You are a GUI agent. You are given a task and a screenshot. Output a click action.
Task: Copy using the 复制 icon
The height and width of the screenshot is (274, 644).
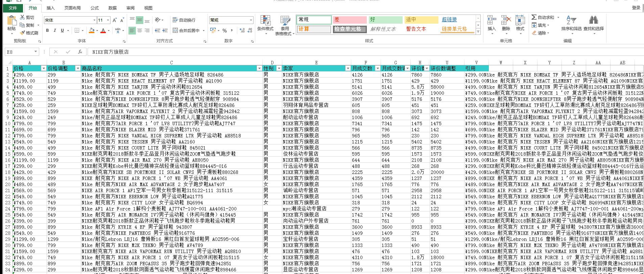[22, 25]
